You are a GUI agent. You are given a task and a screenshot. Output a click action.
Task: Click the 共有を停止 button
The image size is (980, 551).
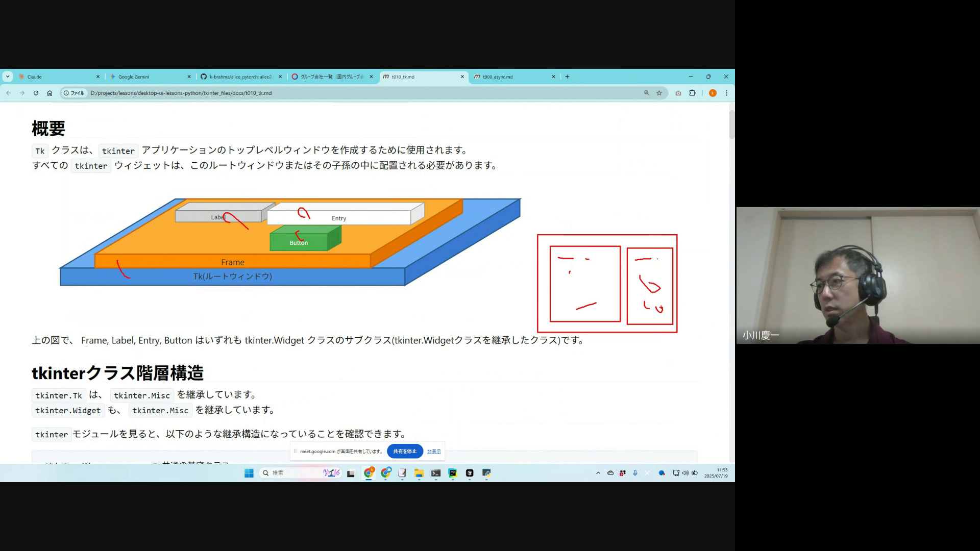405,451
